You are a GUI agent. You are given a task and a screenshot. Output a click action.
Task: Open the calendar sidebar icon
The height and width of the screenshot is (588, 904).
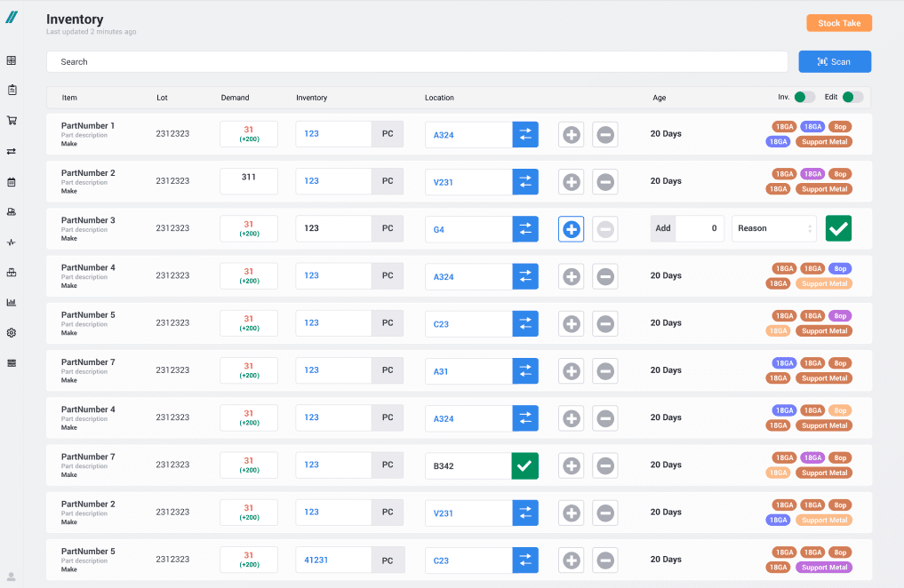coord(11,181)
